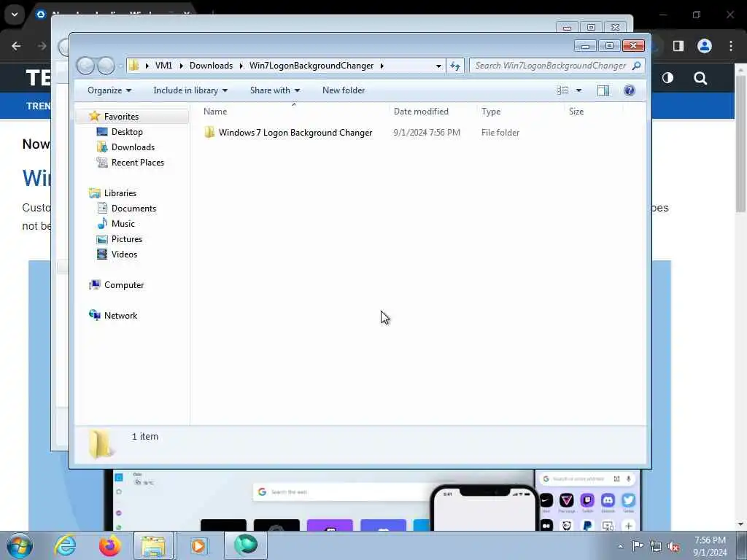Click the Music note icon

[102, 223]
